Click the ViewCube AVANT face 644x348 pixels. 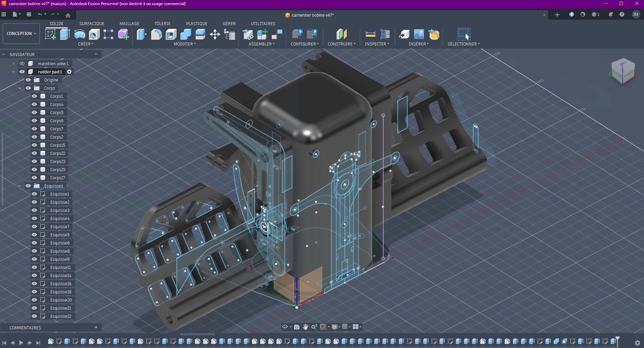point(628,74)
